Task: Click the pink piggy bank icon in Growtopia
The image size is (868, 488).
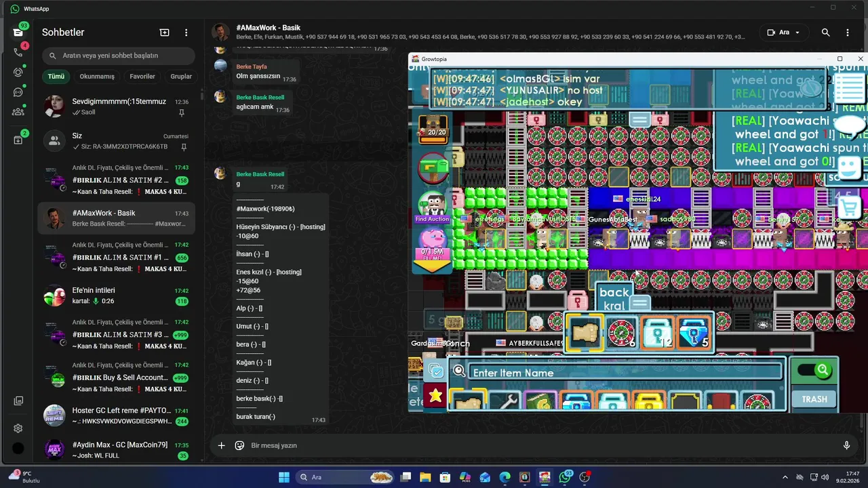Action: (433, 241)
